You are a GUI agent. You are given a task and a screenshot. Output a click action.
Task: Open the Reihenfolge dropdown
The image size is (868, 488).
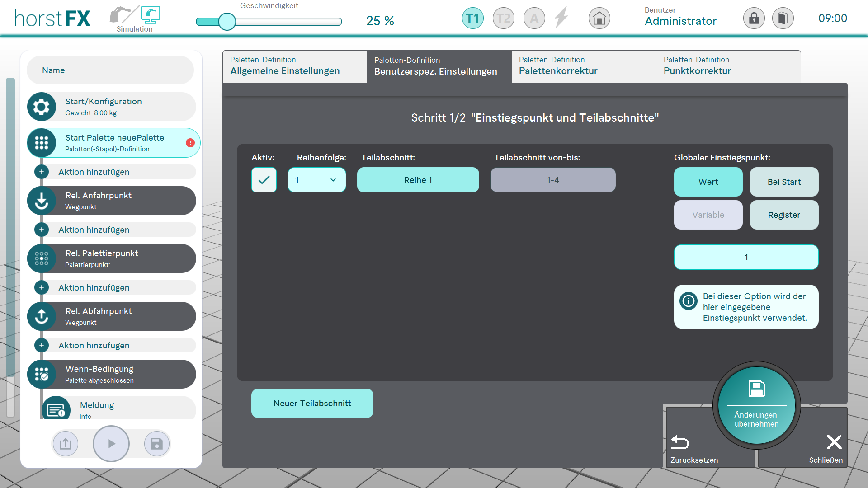pos(316,180)
